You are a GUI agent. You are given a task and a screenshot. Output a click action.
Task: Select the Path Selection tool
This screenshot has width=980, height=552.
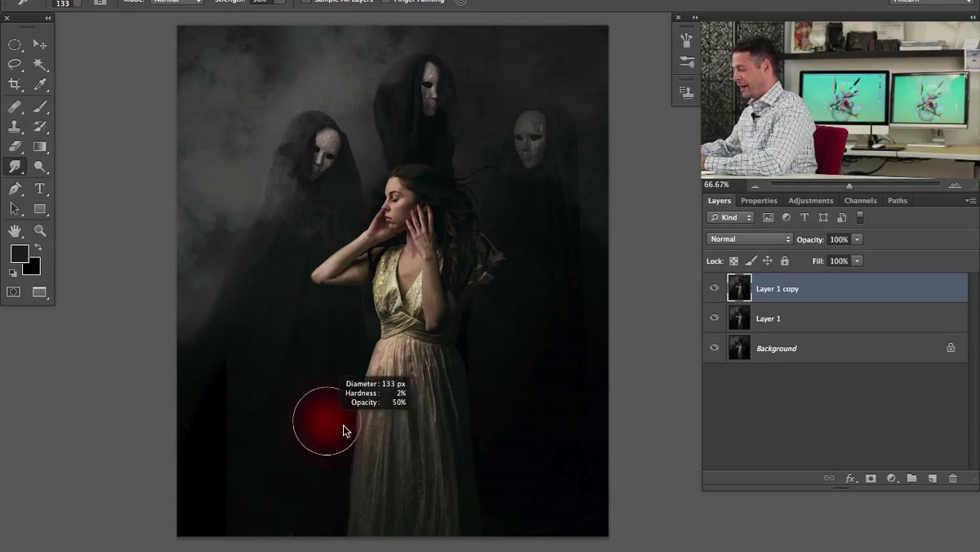15,209
